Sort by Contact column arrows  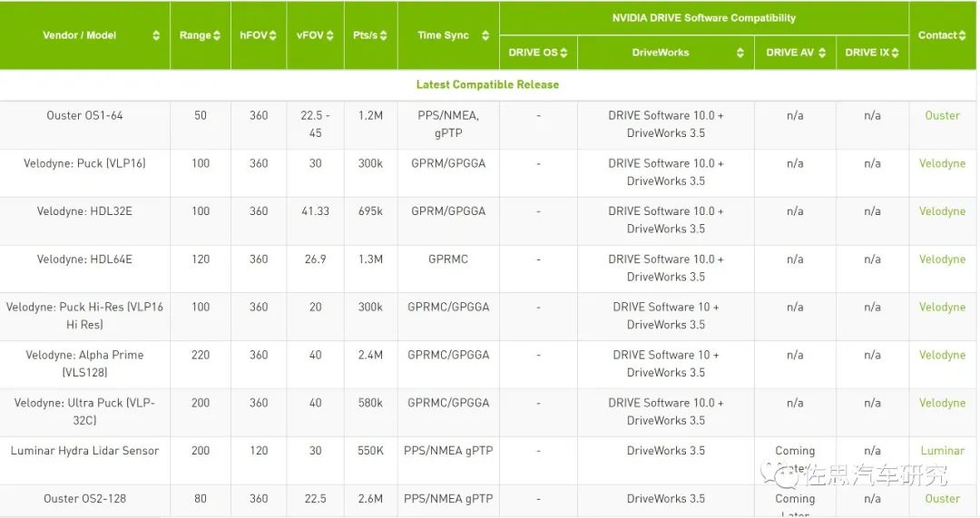coord(962,36)
